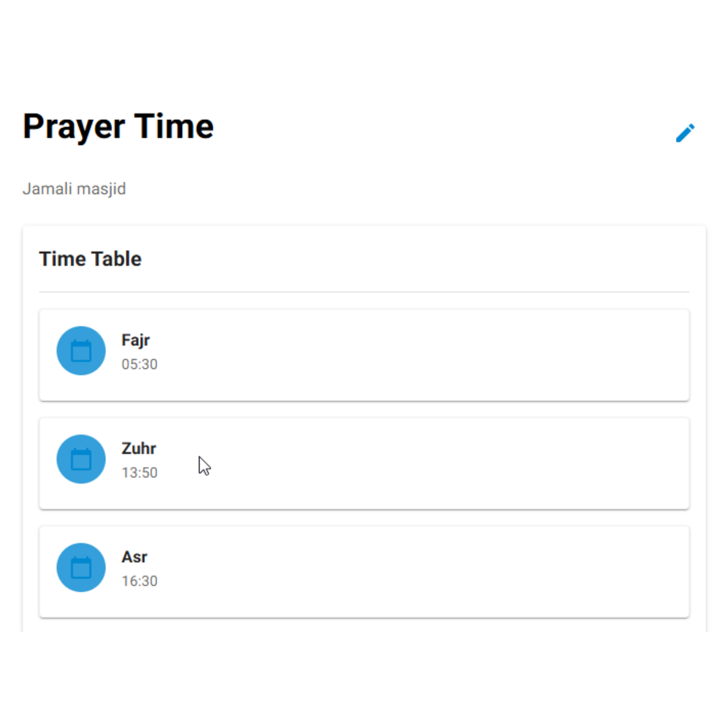Click the Fajr time 05:30
The image size is (728, 728).
coord(140,364)
